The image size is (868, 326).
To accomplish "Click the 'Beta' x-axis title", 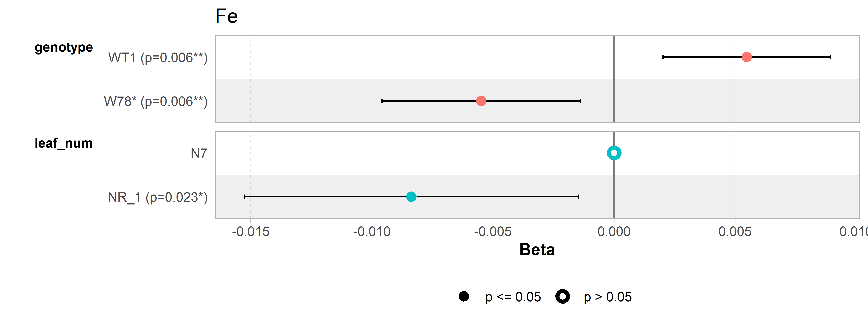I will (x=537, y=250).
